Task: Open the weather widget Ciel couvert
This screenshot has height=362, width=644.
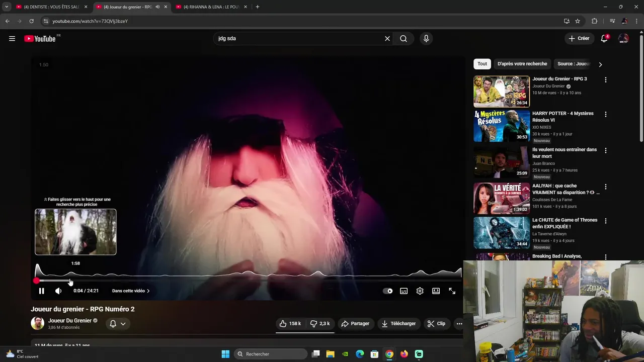Action: coord(22,354)
